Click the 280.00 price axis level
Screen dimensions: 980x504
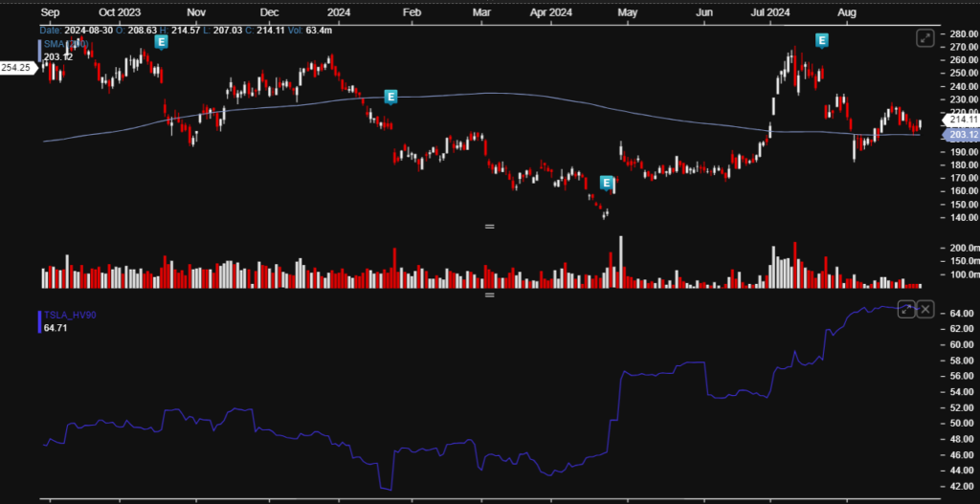[963, 33]
